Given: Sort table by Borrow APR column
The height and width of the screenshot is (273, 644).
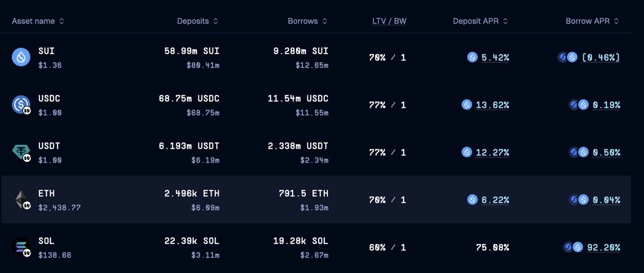Looking at the screenshot, I should 592,21.
